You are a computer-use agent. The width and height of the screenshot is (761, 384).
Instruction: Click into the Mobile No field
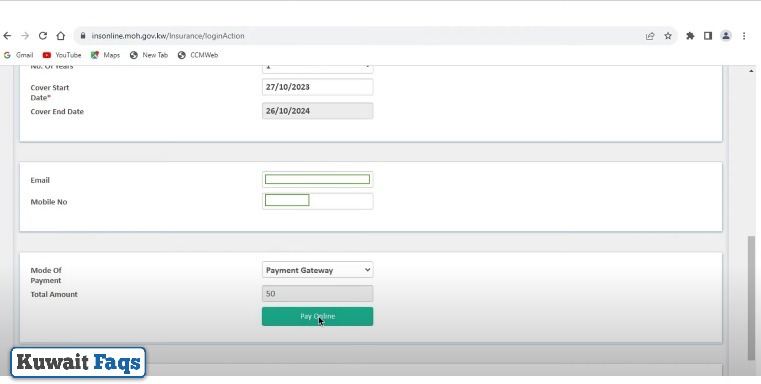pos(317,201)
